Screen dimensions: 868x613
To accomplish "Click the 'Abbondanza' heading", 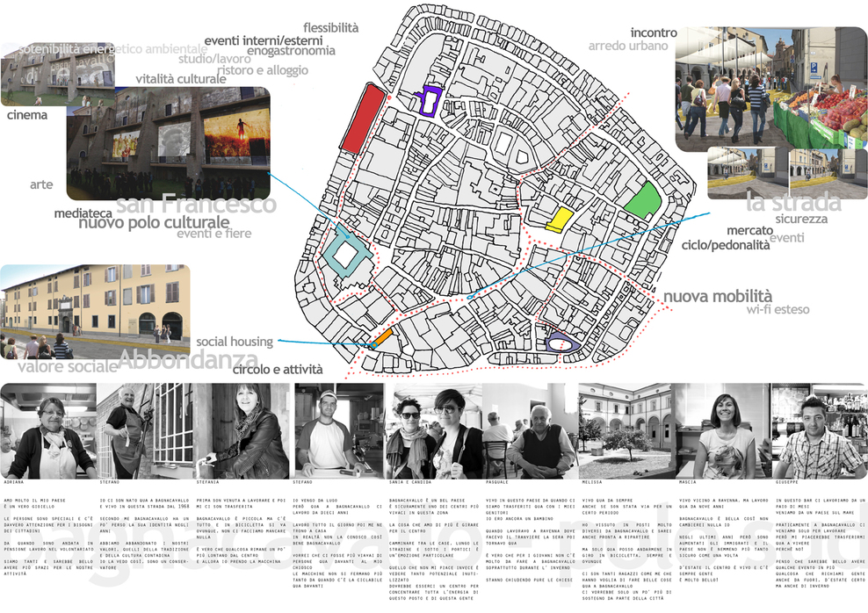I will pyautogui.click(x=188, y=359).
